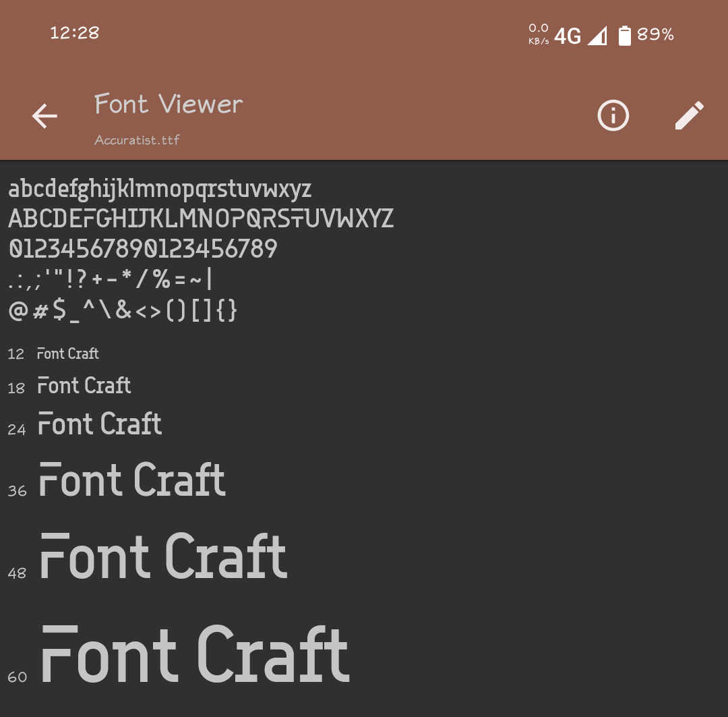Tap the size label 12

tap(16, 355)
